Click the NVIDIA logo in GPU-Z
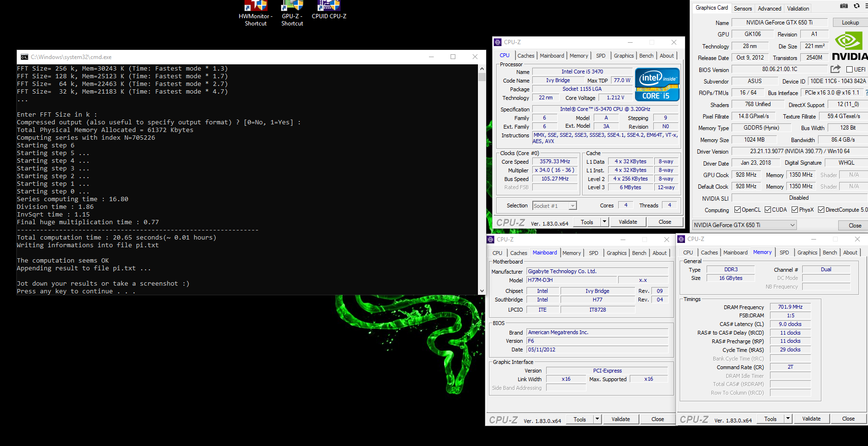The height and width of the screenshot is (446, 868). (x=850, y=46)
